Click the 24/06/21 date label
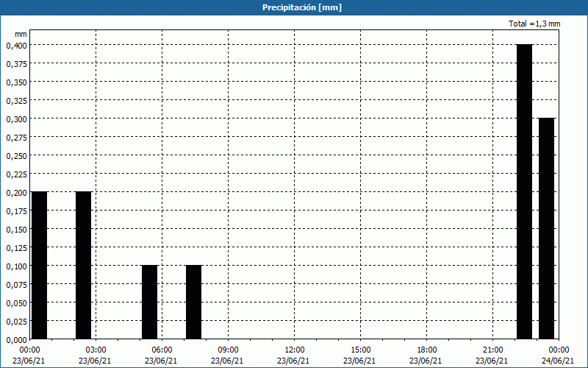Screen dimensions: 588x368 [558, 361]
